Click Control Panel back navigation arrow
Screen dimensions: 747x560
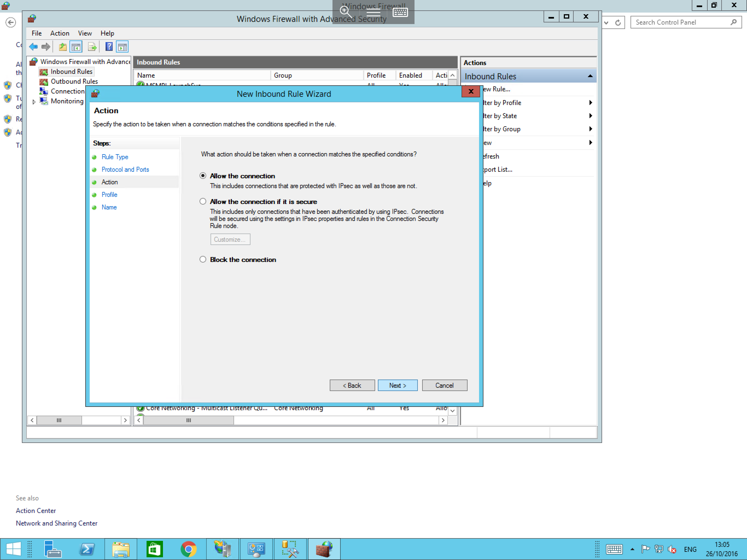click(11, 23)
